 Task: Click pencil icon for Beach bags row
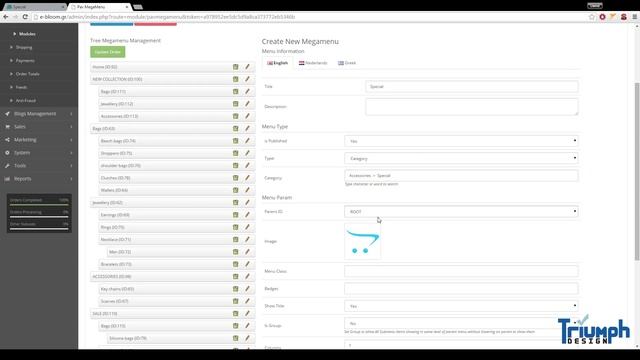pos(247,141)
